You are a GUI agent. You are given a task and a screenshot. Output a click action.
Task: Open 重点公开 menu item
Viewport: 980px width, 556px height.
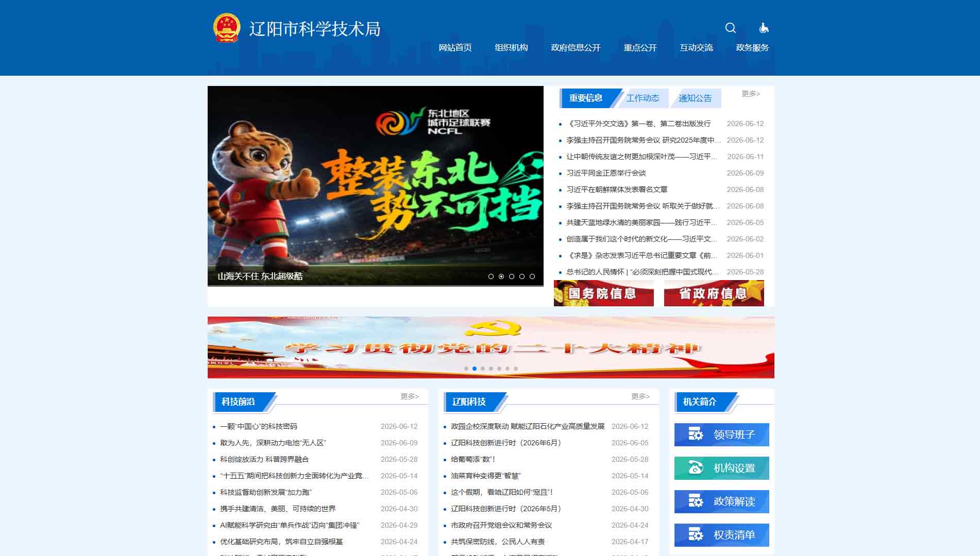click(x=640, y=47)
